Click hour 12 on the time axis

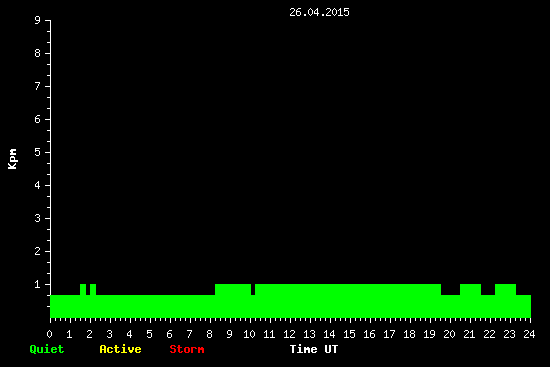click(x=289, y=334)
